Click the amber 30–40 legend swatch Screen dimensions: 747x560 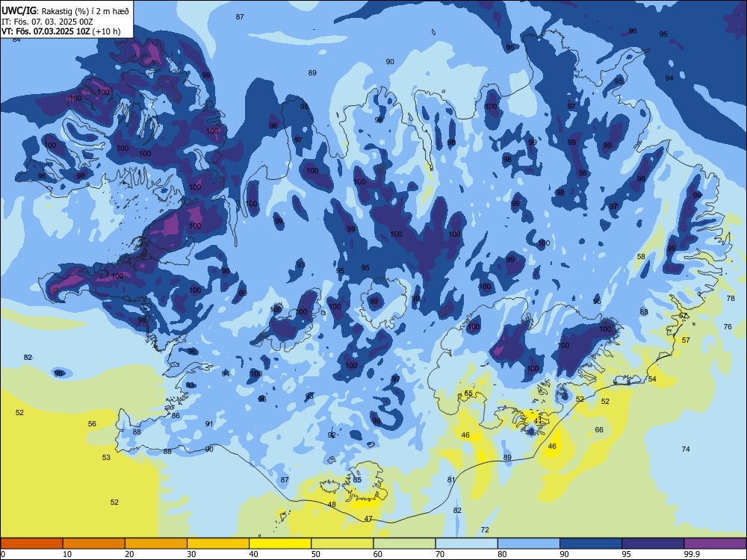[218, 544]
